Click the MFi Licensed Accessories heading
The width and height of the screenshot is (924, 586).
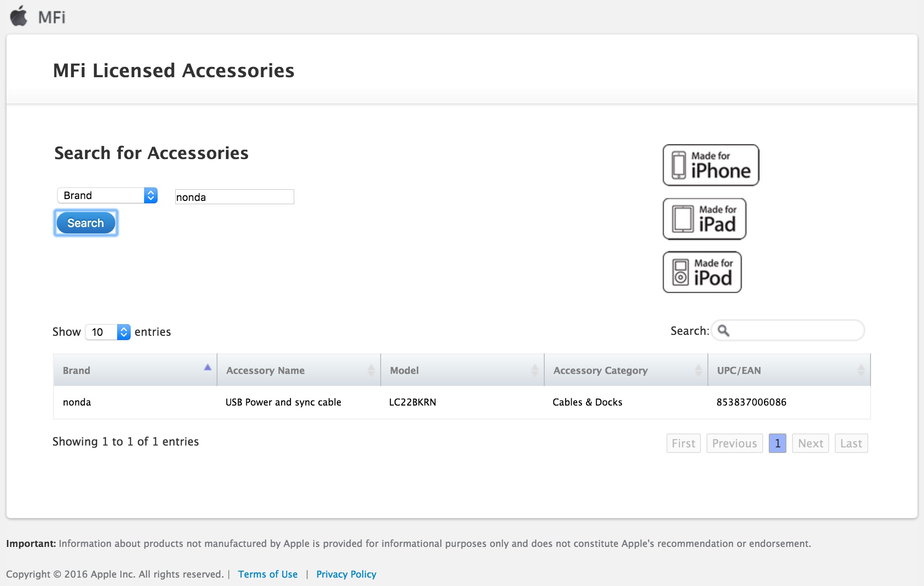click(174, 71)
